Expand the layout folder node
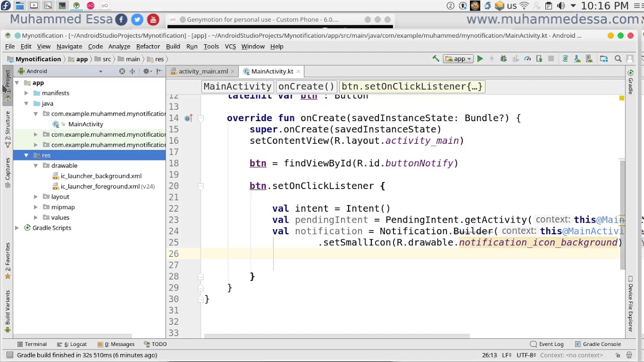This screenshot has width=644, height=362. click(36, 197)
